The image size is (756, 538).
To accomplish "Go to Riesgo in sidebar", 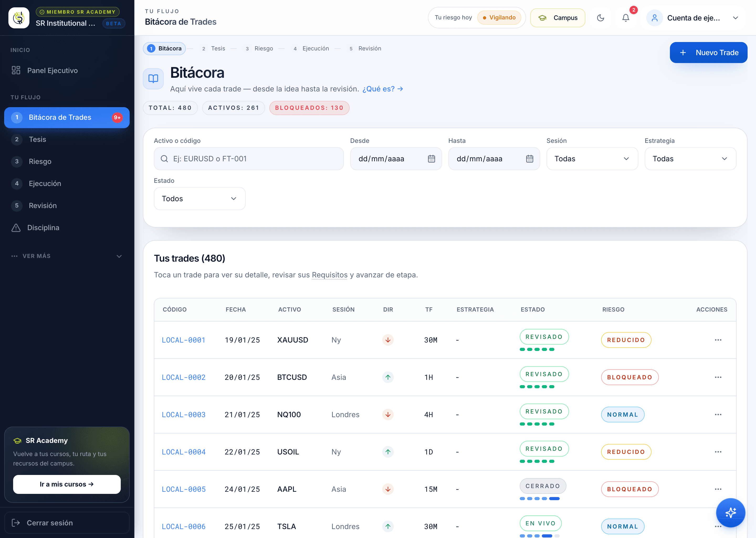I will point(67,161).
